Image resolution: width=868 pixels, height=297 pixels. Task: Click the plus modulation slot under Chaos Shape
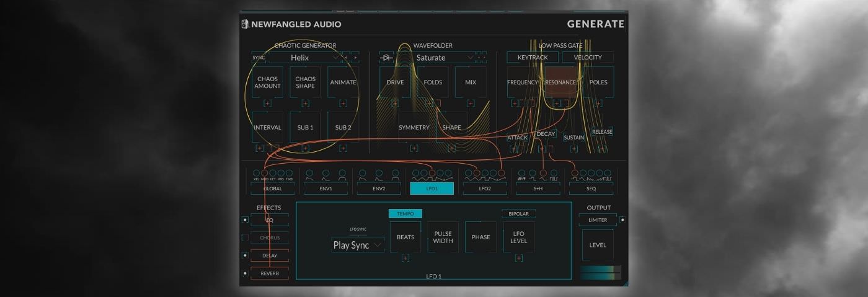pos(306,103)
